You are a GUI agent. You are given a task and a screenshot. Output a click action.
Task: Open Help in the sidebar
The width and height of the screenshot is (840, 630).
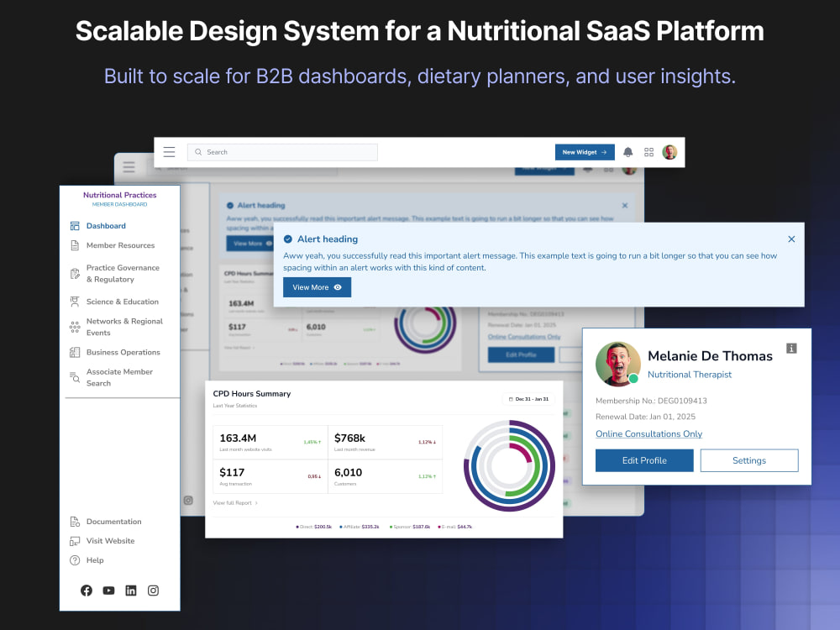pos(95,559)
